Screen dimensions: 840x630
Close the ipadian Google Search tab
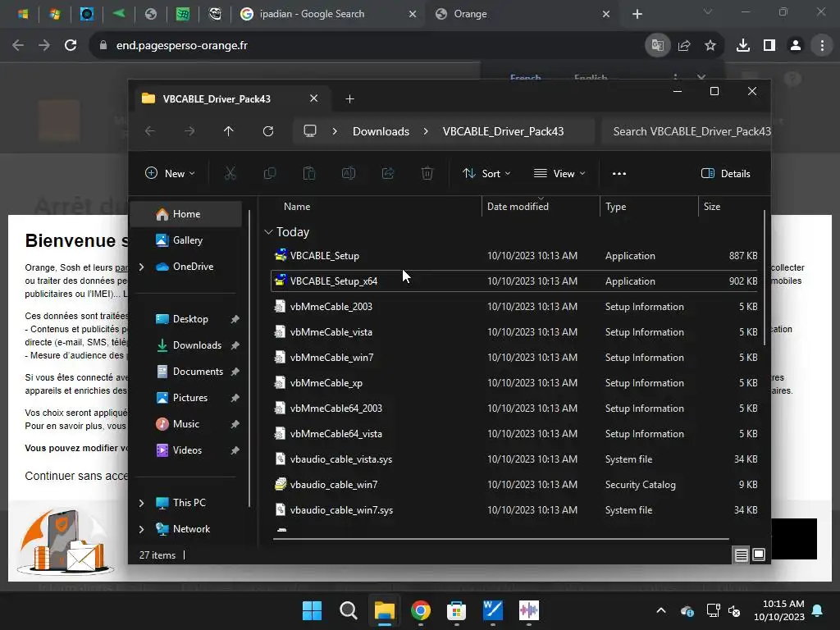pos(413,14)
